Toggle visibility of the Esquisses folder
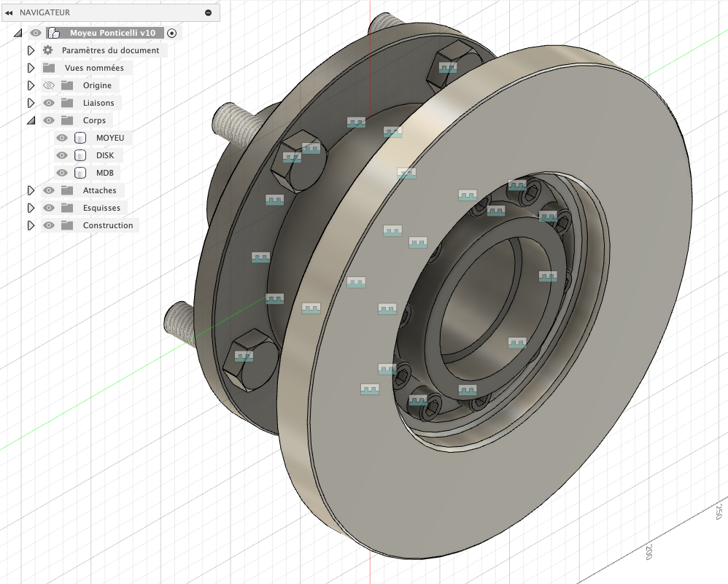 pos(49,208)
